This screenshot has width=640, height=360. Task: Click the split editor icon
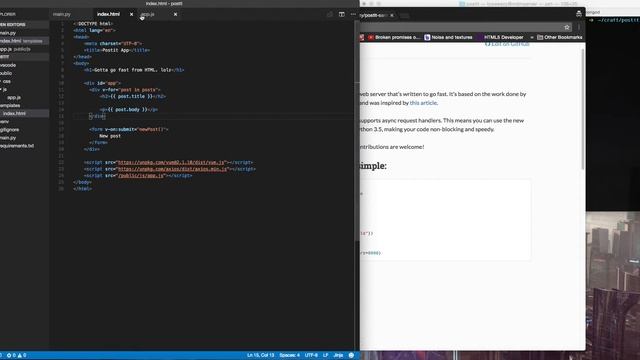(342, 14)
